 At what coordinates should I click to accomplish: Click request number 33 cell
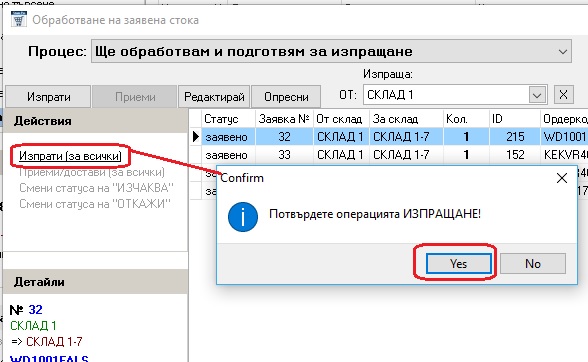284,155
